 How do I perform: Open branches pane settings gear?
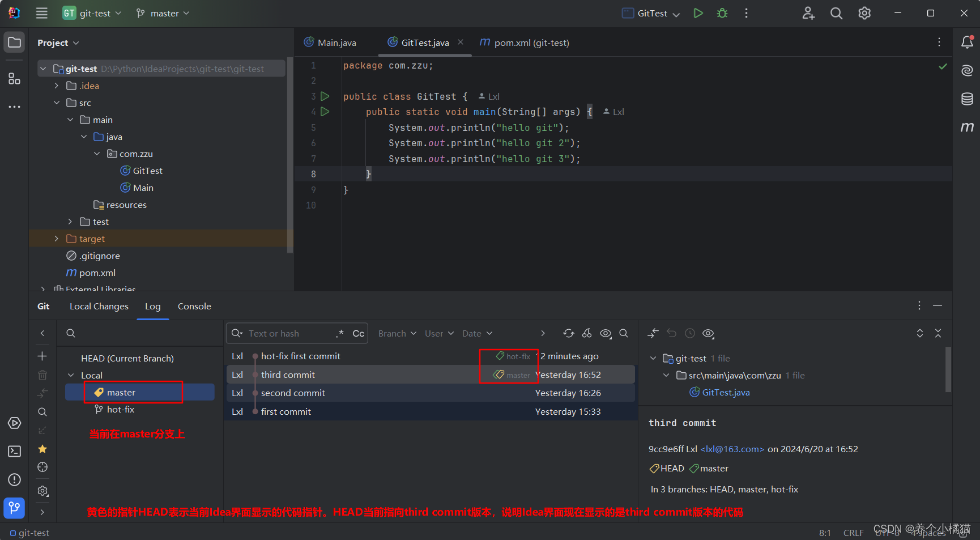(x=42, y=491)
